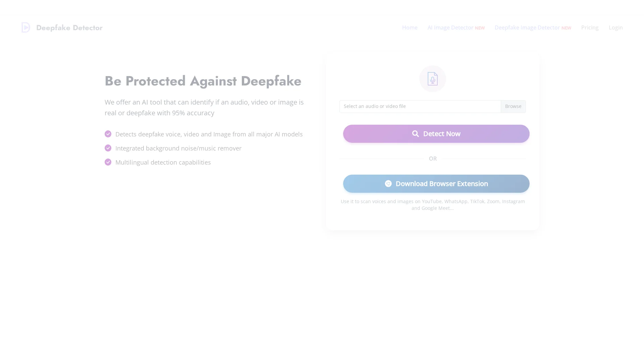This screenshot has height=362, width=644.
Task: Open the Home menu item
Action: coord(410,27)
